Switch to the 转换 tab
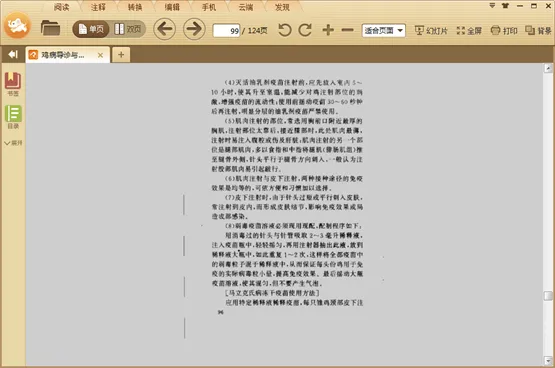Viewport: 555px width, 368px height. [135, 7]
